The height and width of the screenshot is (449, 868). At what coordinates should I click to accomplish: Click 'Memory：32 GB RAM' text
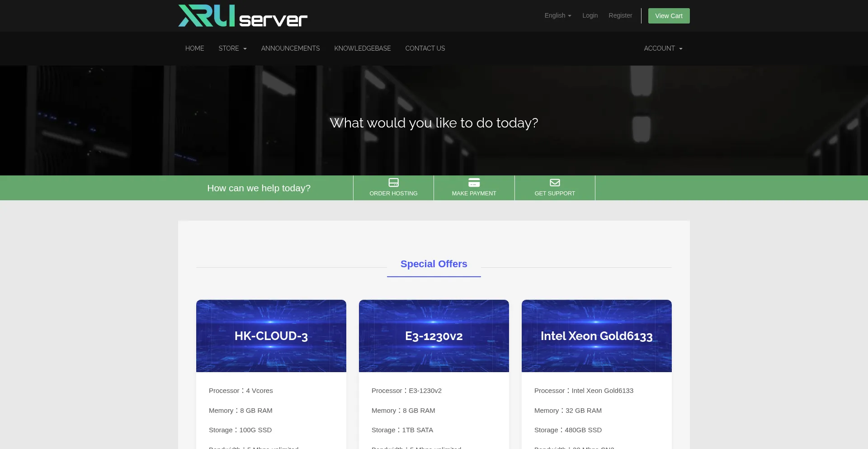(x=568, y=411)
